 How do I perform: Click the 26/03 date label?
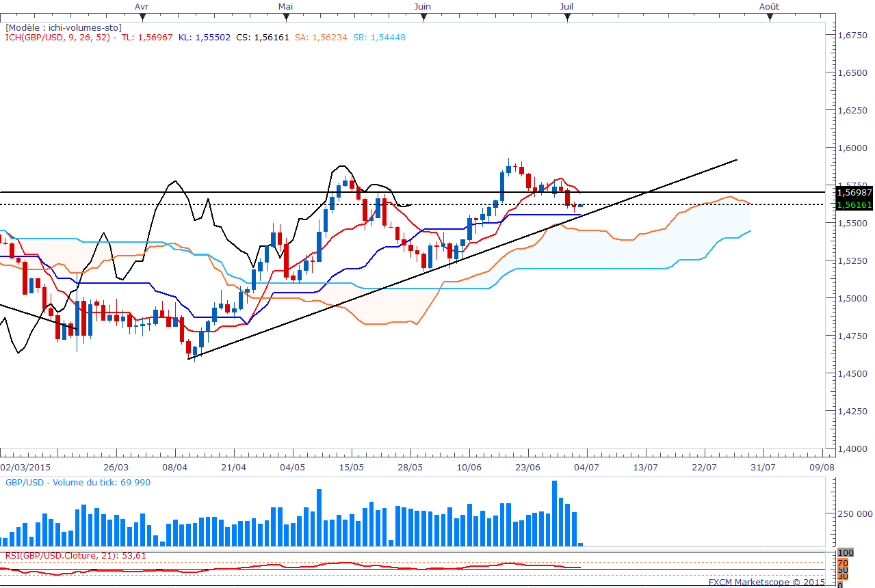coord(117,467)
